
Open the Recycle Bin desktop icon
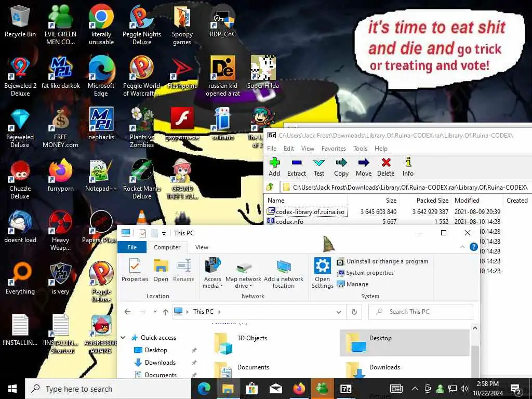[20, 21]
